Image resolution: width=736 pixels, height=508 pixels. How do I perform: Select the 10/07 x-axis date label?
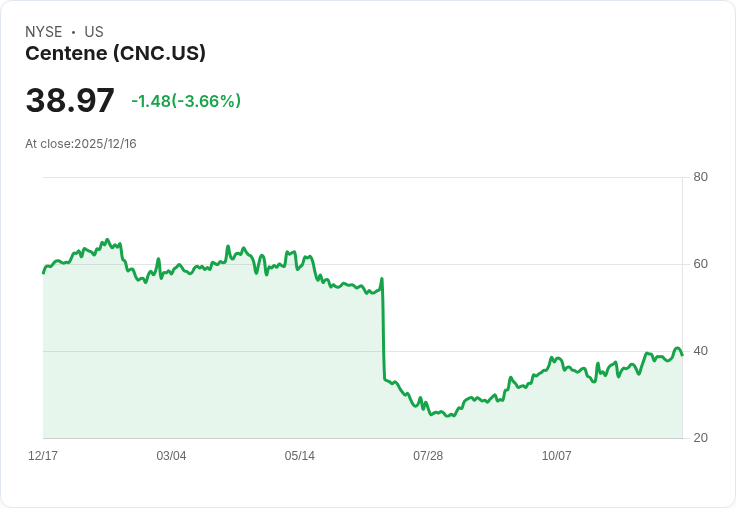coord(557,456)
